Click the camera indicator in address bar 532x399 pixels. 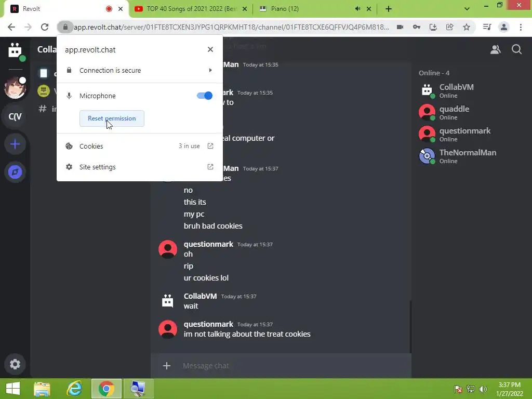point(400,27)
